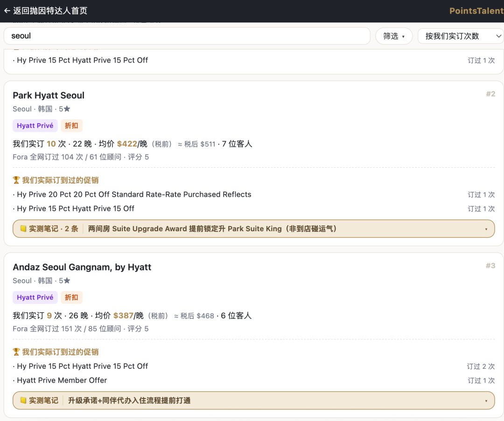Click Fora 全网订过 104 次 stats line
This screenshot has width=504, height=421.
pos(81,157)
